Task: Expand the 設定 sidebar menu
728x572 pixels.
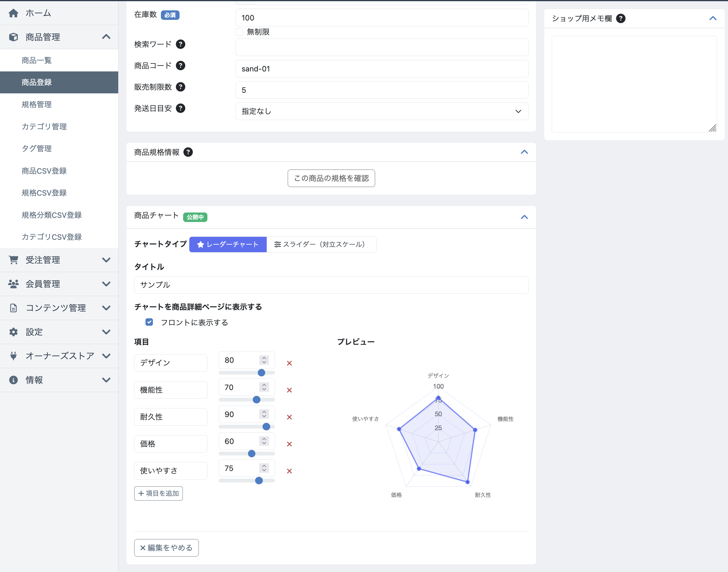Action: [106, 332]
